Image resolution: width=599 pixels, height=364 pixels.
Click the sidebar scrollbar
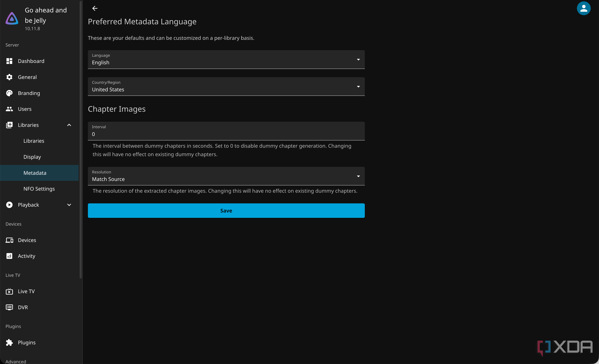81,140
